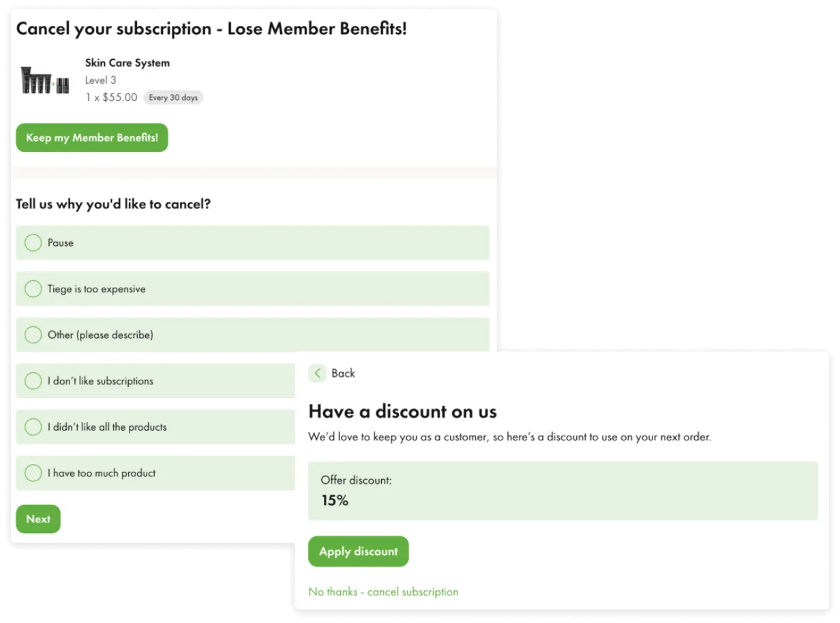Click the Offer discount 15% box
This screenshot has height=623, width=840.
pos(562,491)
